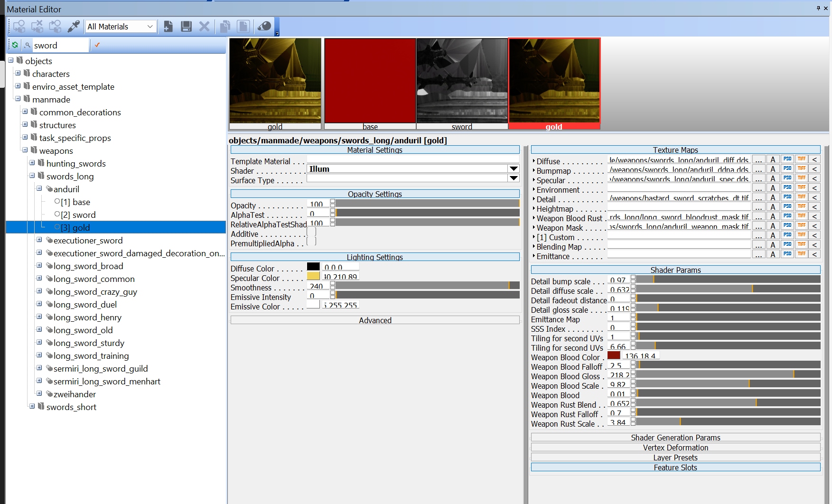
Task: Expand the swords_short folder
Action: pos(32,406)
